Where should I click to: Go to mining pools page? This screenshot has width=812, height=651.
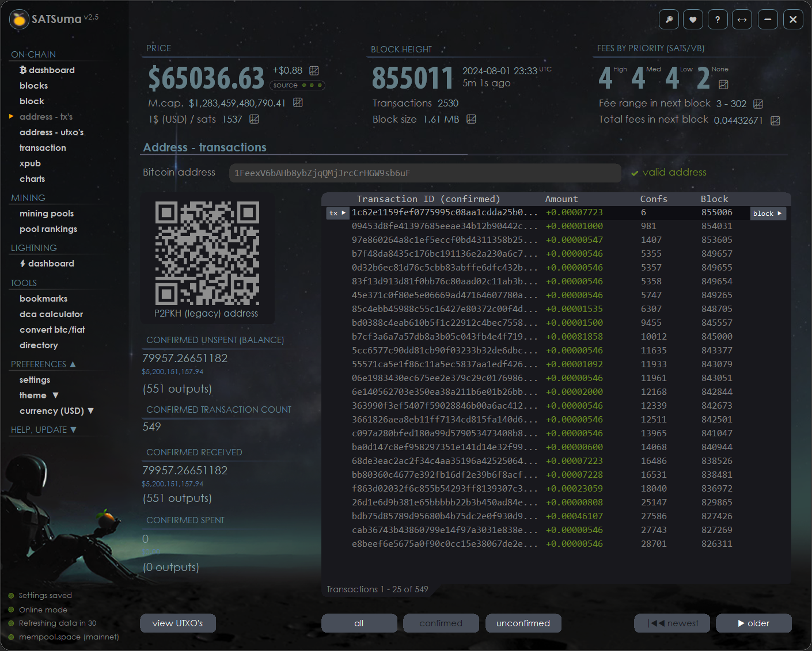[47, 214]
